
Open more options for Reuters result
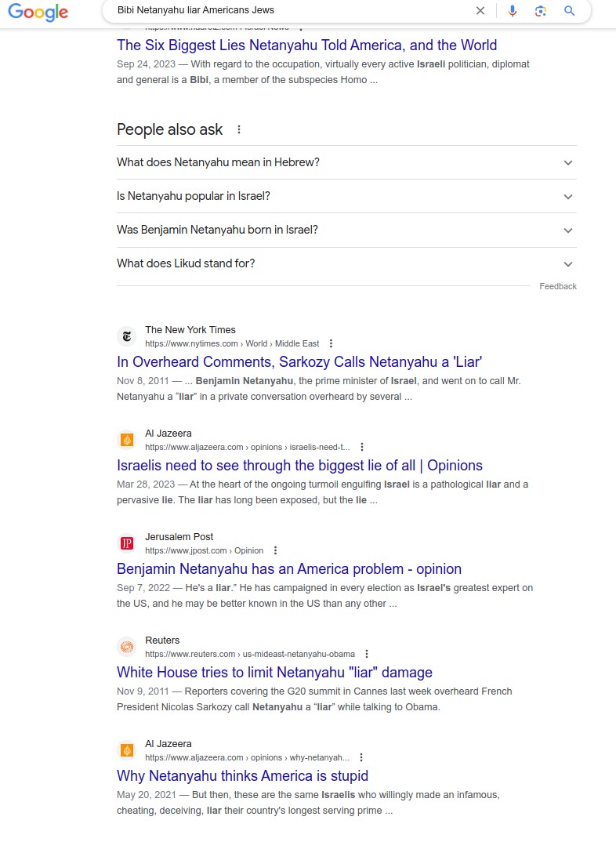(x=367, y=654)
